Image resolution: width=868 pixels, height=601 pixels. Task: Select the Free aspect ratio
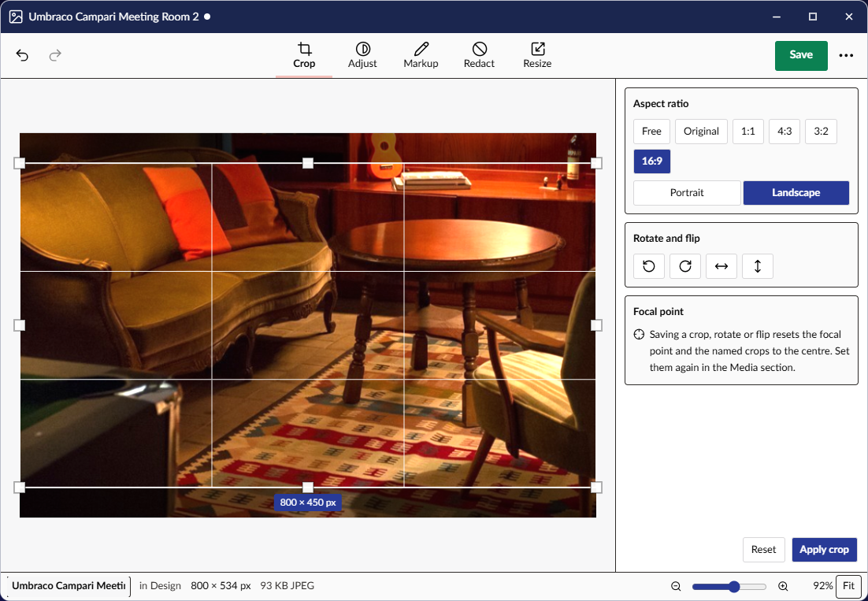[651, 132]
